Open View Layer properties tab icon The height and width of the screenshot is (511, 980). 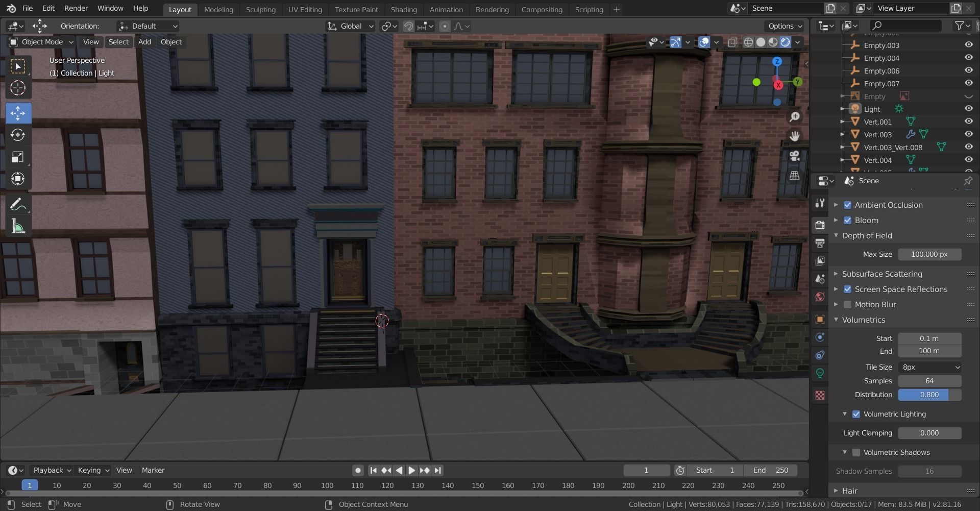(x=820, y=261)
